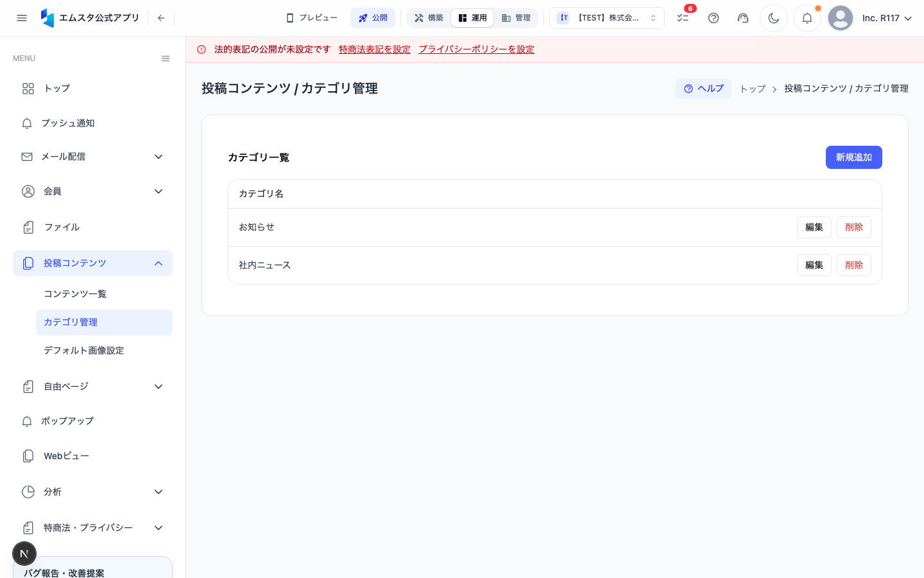Click the エムスタ公式アプリ logo

[x=90, y=18]
